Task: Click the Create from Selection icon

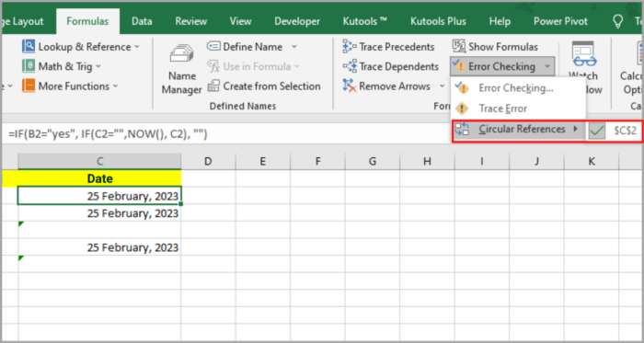Action: [213, 86]
